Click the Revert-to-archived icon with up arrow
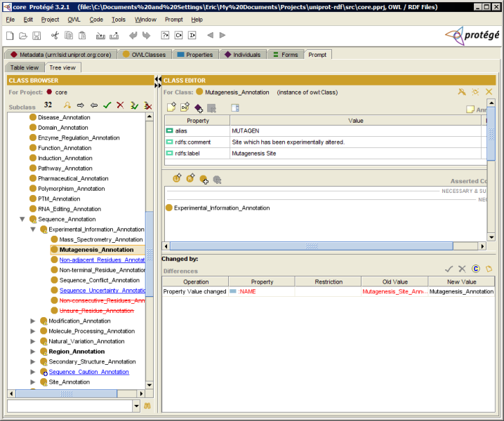This screenshot has width=504, height=421. tap(114, 35)
